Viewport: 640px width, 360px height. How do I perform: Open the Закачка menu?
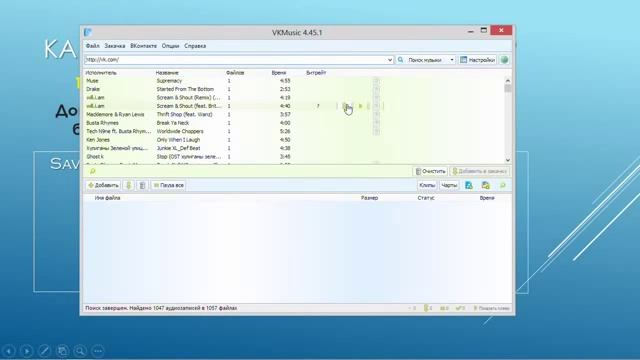(x=115, y=46)
